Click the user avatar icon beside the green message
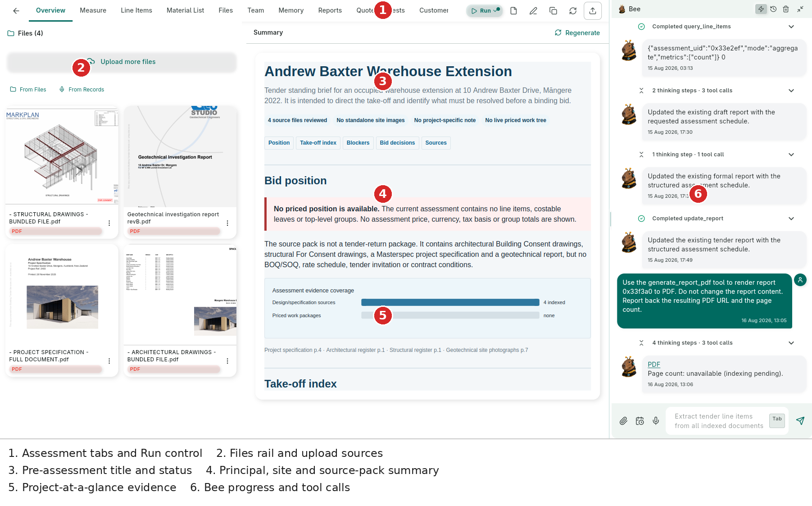The image size is (812, 506). [800, 280]
